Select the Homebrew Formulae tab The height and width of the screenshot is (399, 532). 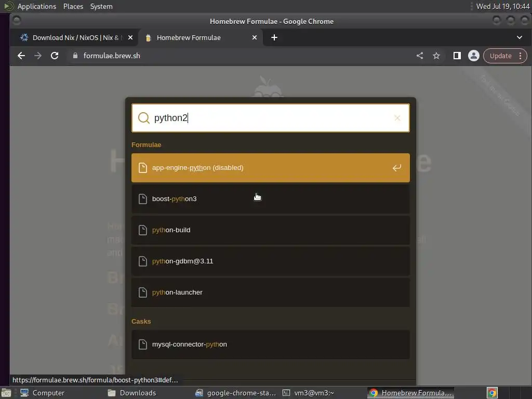coord(200,37)
